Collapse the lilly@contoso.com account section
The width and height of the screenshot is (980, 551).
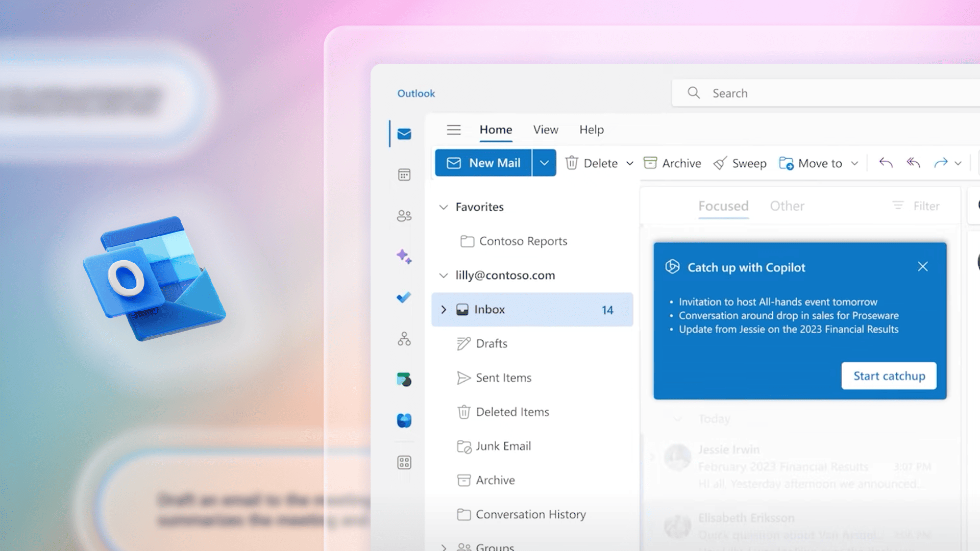(x=443, y=275)
